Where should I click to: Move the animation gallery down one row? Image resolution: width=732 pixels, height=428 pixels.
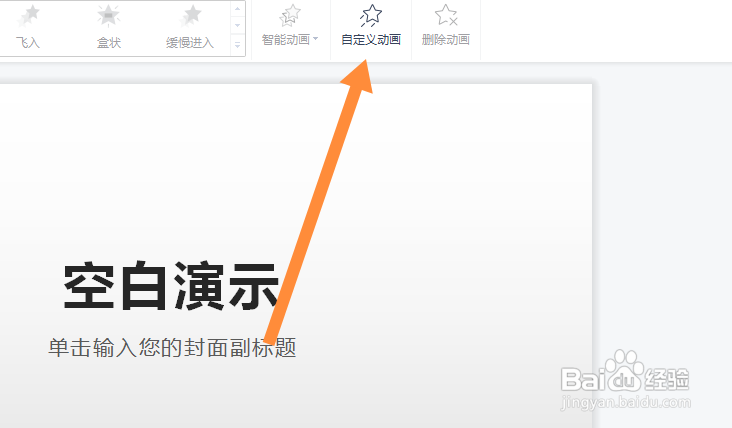(238, 25)
